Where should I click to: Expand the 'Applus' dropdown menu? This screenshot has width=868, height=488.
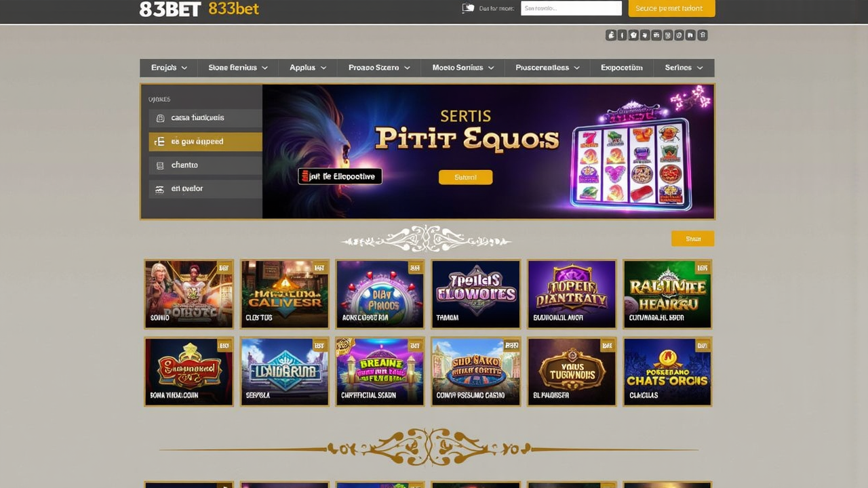point(308,68)
